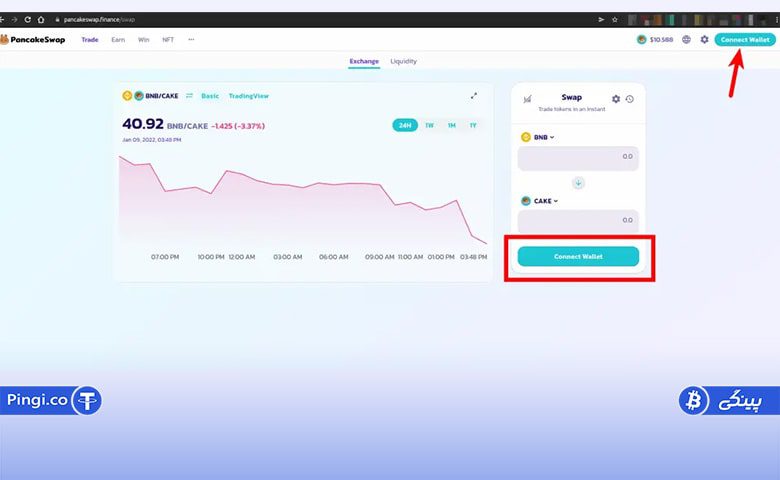Screen dimensions: 780x480
Task: Open the Win menu
Action: [143, 39]
